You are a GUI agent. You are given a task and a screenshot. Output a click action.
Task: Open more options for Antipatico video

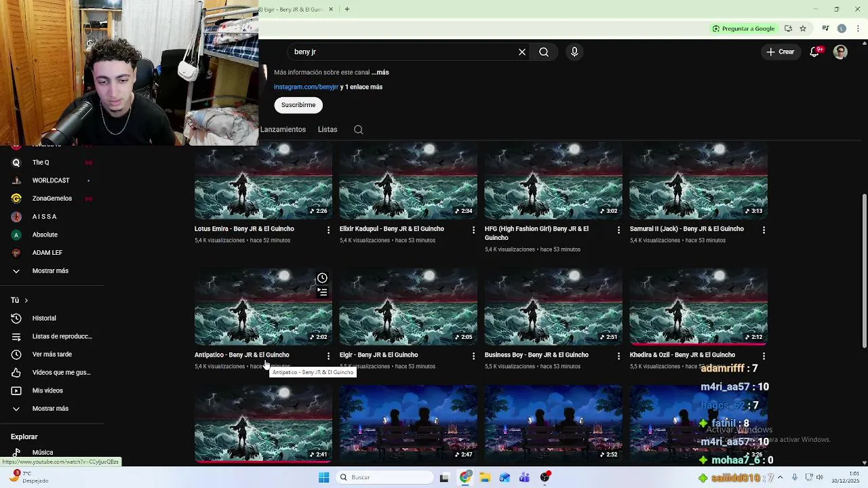click(328, 357)
